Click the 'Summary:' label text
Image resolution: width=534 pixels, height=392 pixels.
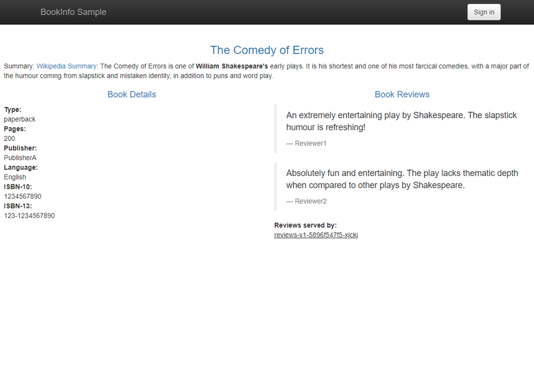tap(19, 66)
